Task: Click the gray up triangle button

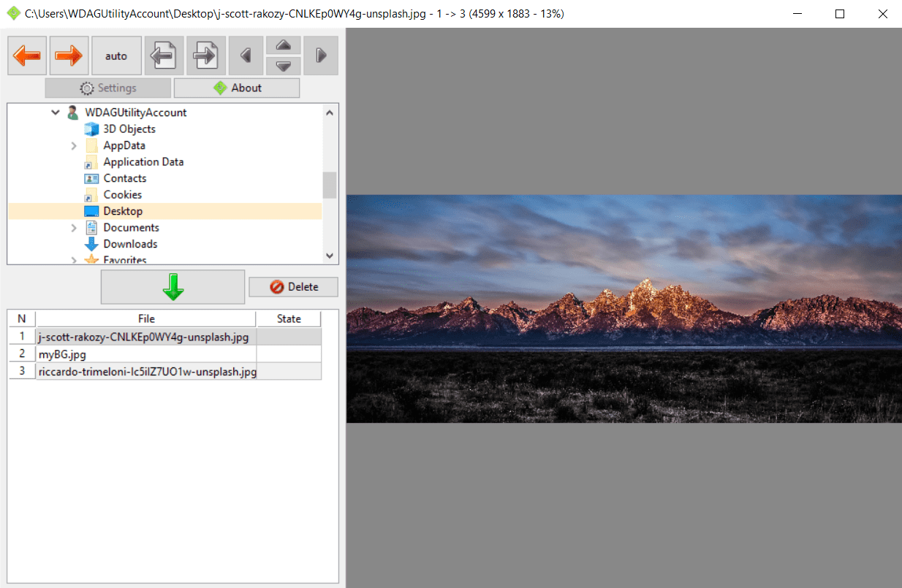Action: 284,45
